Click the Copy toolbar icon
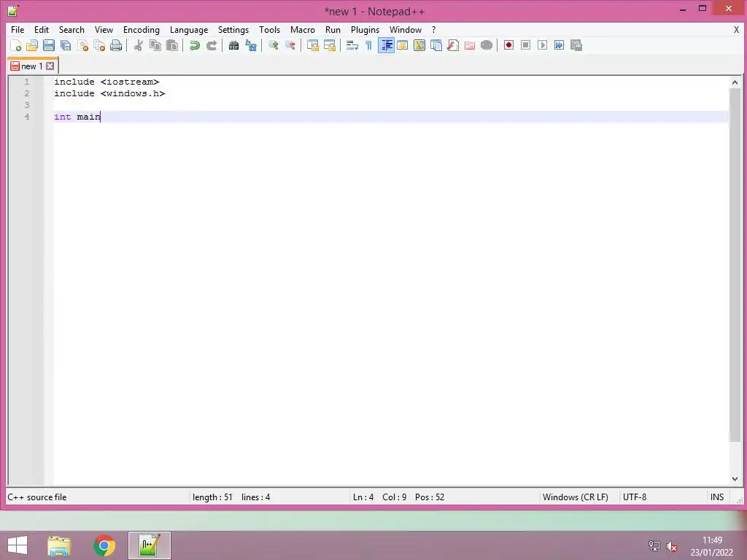 [x=155, y=45]
